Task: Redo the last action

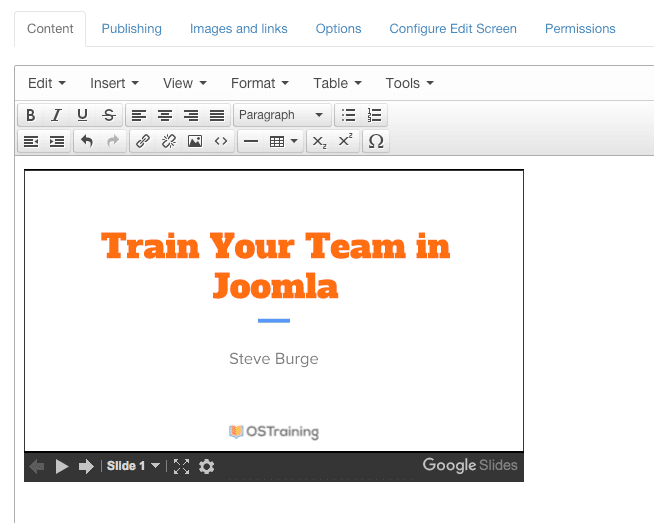Action: tap(113, 141)
